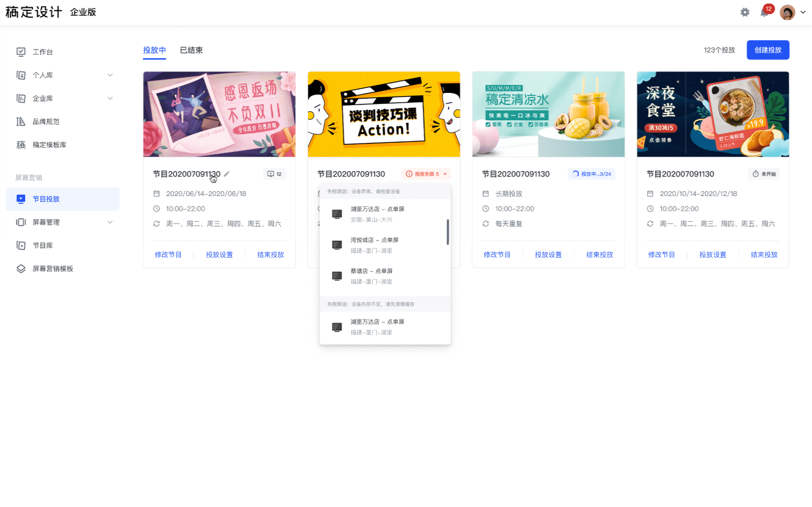Click the user avatar picture
The width and height of the screenshot is (812, 507).
(x=788, y=12)
